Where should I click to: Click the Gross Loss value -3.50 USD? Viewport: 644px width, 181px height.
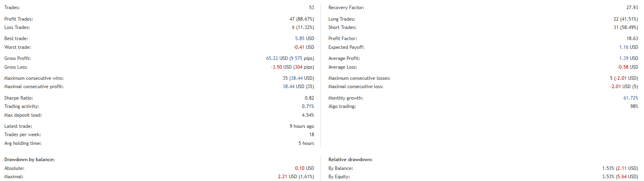(281, 67)
